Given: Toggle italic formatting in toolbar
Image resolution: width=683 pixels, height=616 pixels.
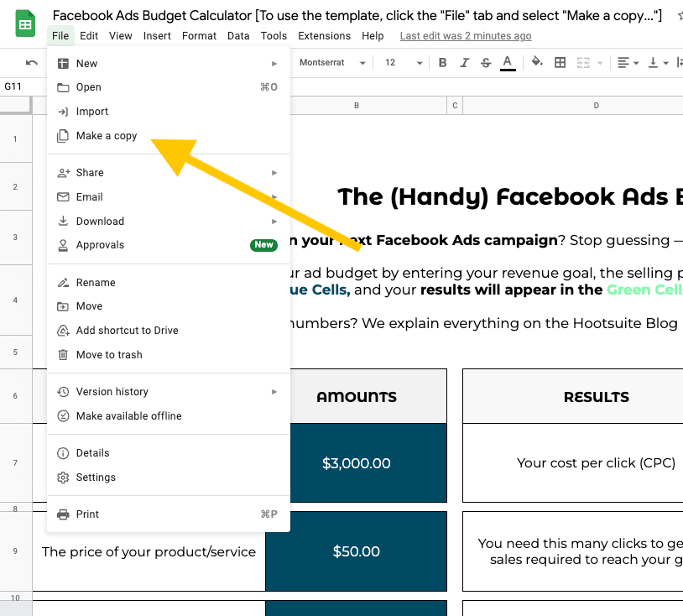Looking at the screenshot, I should click(464, 63).
